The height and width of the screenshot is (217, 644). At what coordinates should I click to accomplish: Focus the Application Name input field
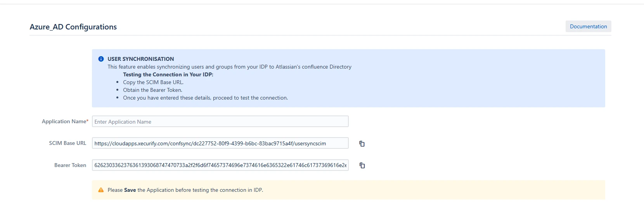coord(220,121)
